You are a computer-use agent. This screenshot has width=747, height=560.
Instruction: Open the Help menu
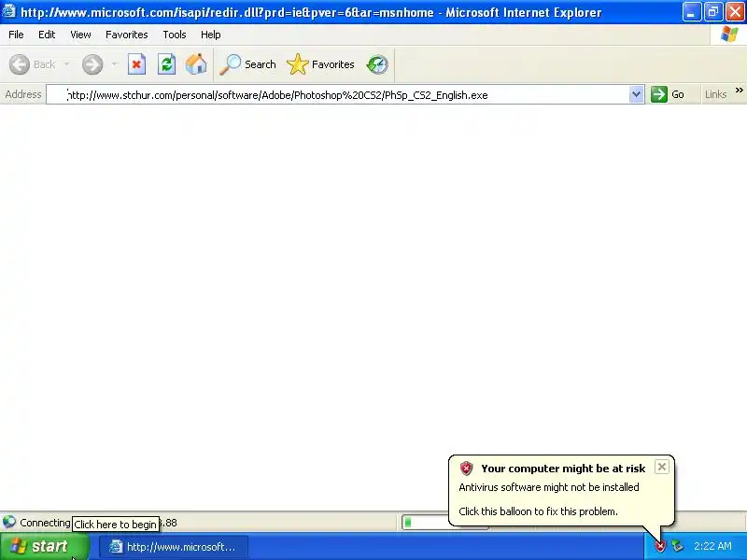(211, 35)
